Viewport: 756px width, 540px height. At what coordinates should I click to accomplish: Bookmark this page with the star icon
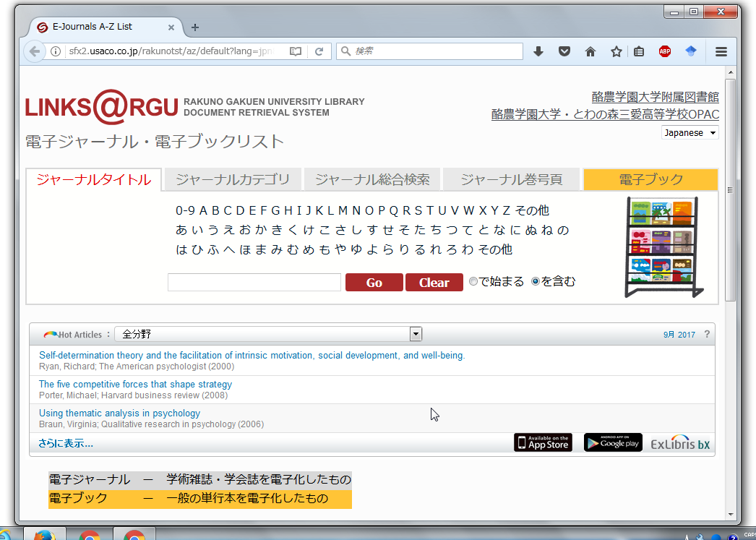coord(617,51)
